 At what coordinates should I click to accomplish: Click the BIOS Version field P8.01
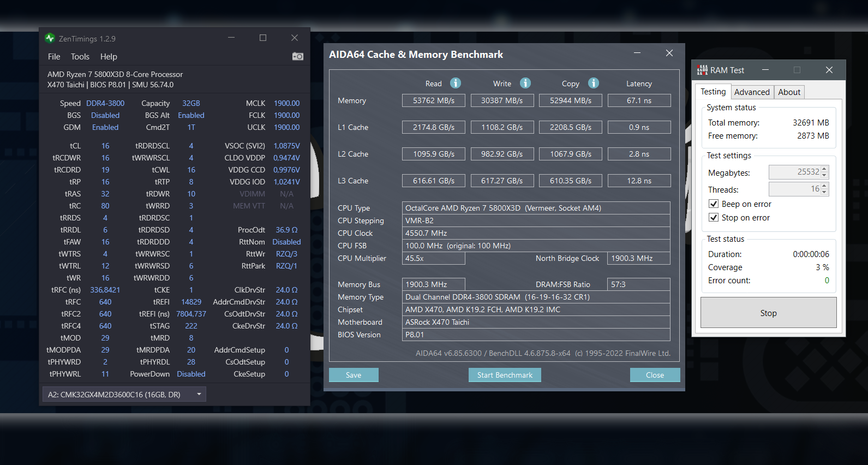(x=536, y=335)
